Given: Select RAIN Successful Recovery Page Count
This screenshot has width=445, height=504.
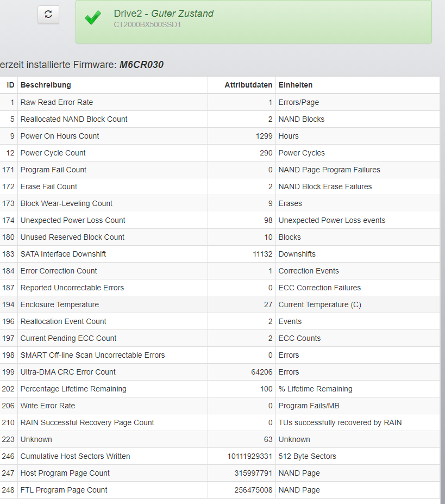Looking at the screenshot, I should (87, 422).
